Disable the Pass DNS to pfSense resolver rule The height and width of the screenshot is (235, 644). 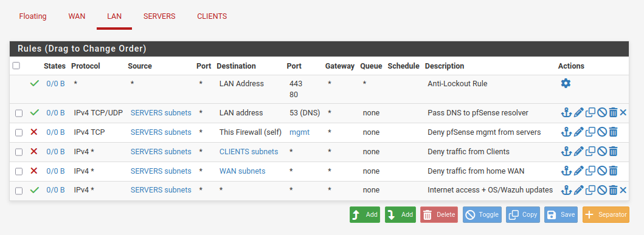point(602,113)
